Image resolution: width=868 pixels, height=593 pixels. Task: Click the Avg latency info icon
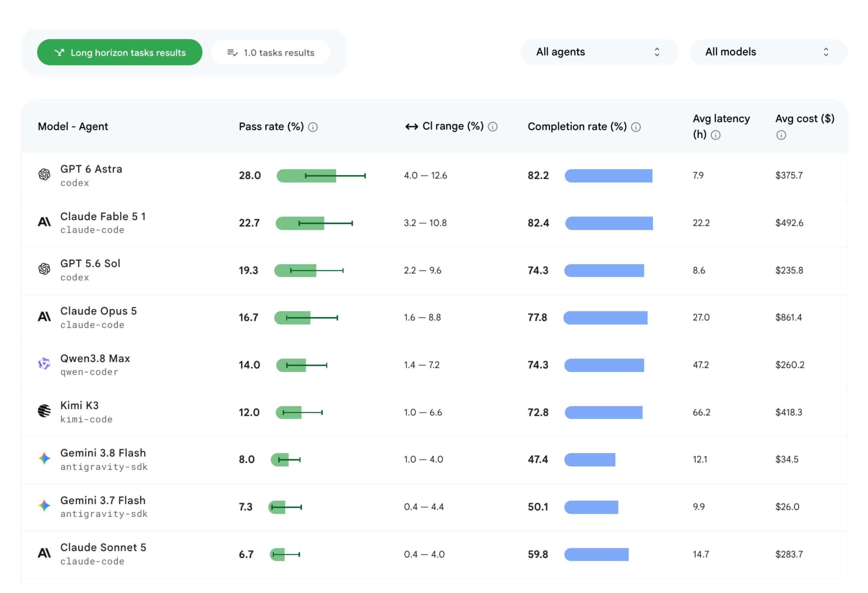715,135
